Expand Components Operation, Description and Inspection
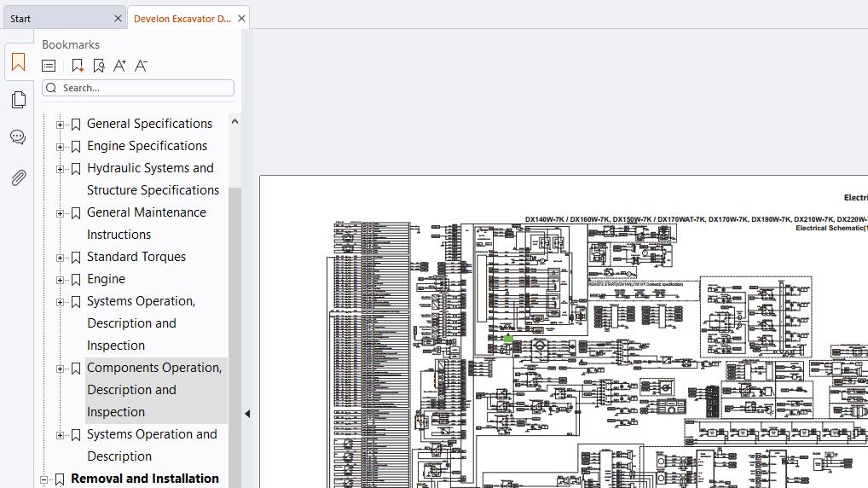 tap(60, 369)
